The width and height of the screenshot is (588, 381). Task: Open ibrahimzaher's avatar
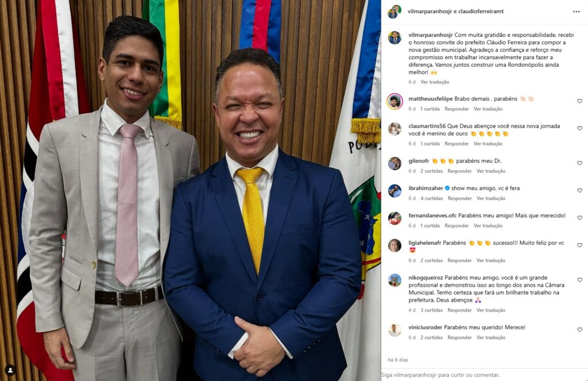[x=394, y=191]
